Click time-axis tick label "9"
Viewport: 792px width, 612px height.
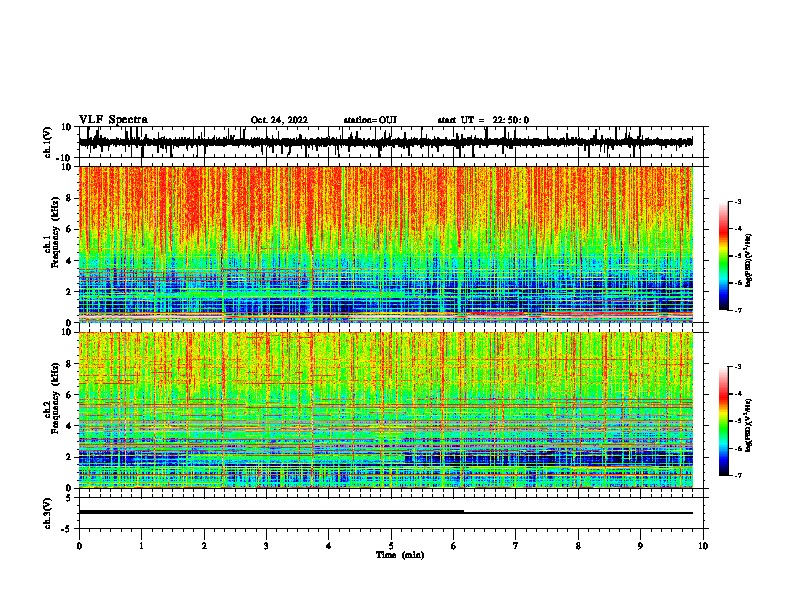click(640, 546)
